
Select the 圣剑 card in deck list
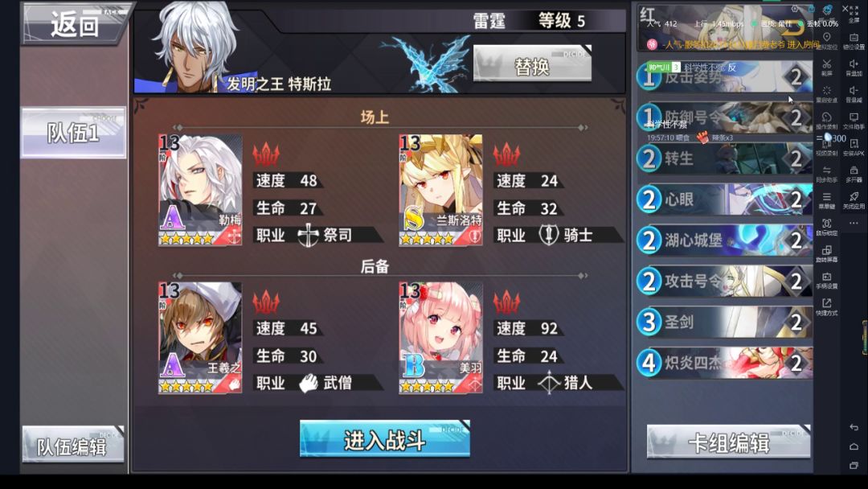pos(724,322)
